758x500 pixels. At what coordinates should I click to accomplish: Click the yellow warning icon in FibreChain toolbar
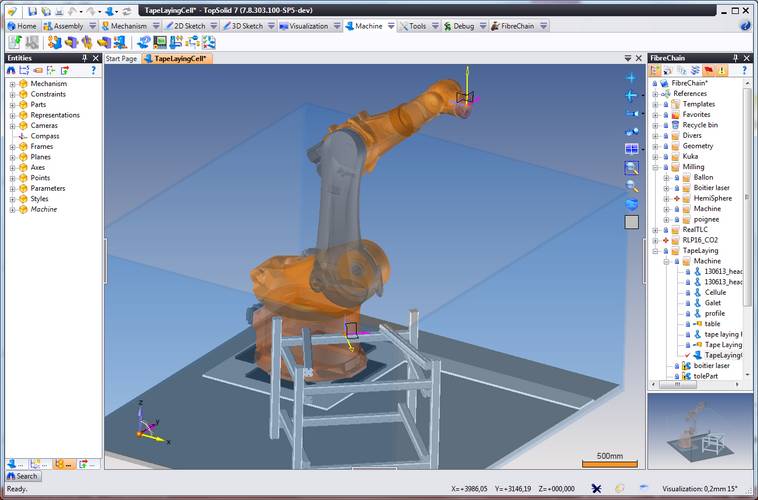(722, 71)
